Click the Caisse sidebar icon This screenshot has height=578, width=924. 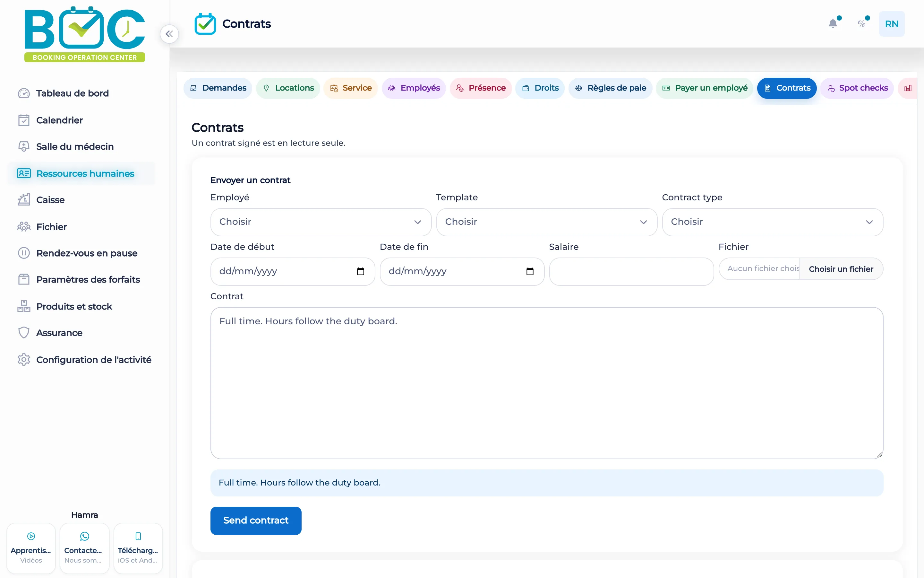click(24, 199)
